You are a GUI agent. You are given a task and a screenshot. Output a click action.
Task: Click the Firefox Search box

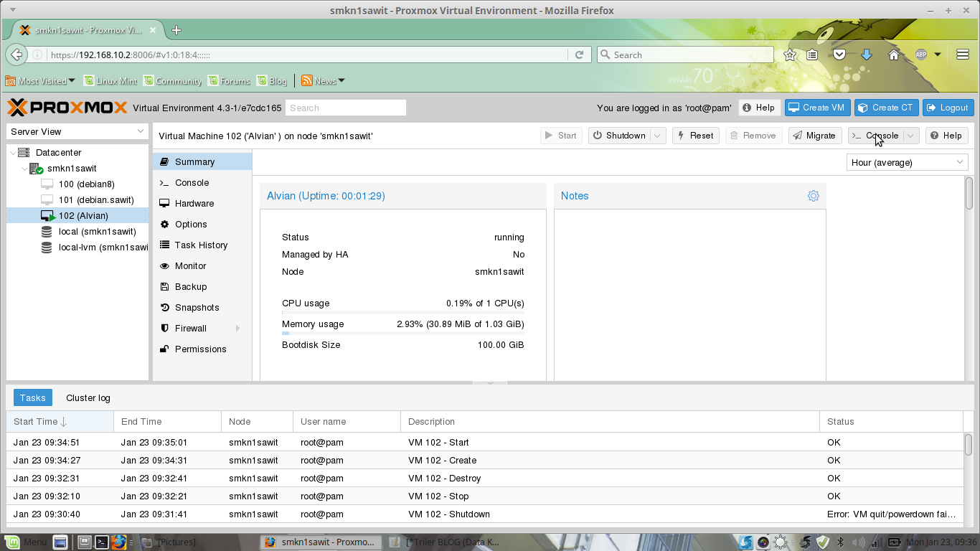point(685,55)
